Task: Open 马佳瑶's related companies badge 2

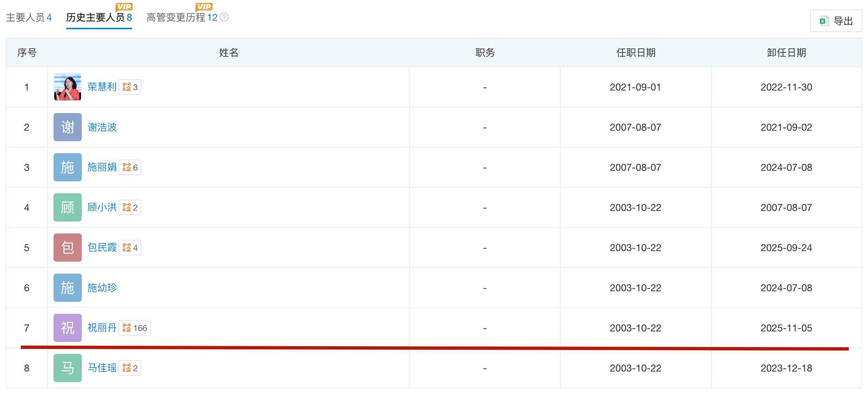Action: point(130,368)
